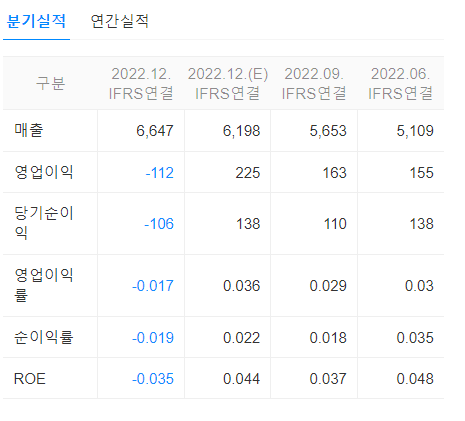Click 138 in the 2022.06. column

pyautogui.click(x=421, y=224)
